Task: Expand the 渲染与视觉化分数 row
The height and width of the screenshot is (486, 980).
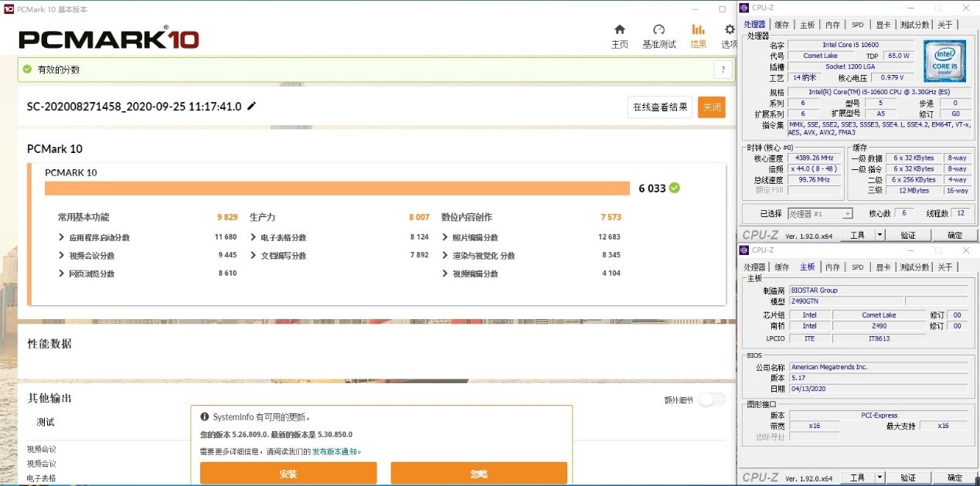Action: (445, 256)
